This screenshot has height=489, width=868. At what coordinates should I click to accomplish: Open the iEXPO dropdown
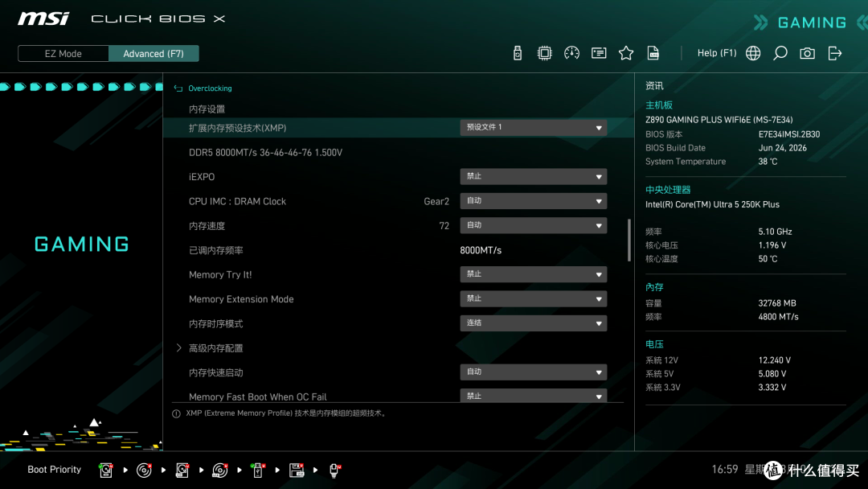coord(533,177)
